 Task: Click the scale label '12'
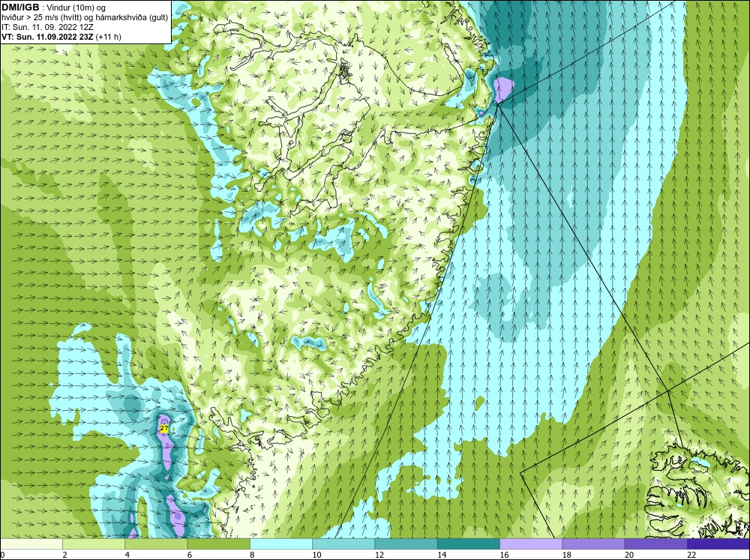point(379,555)
